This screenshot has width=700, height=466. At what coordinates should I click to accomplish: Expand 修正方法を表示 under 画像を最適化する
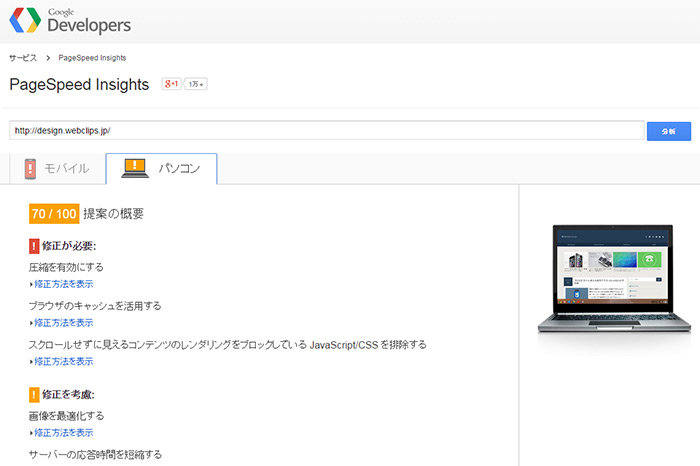point(62,433)
